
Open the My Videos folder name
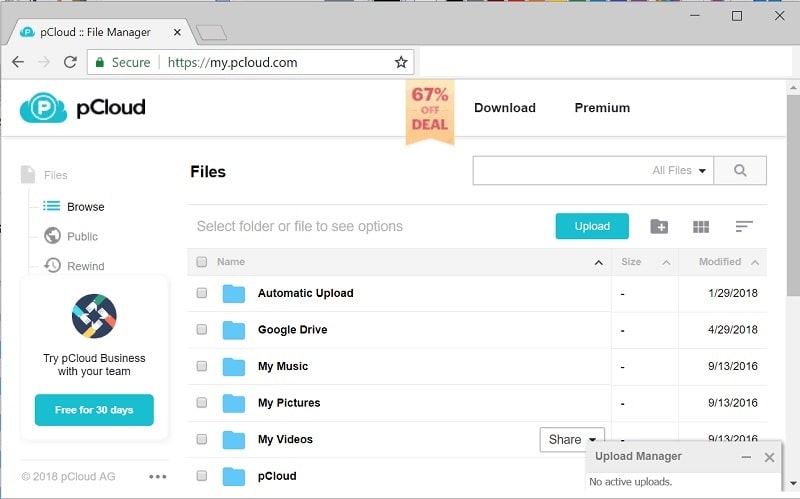pos(285,439)
